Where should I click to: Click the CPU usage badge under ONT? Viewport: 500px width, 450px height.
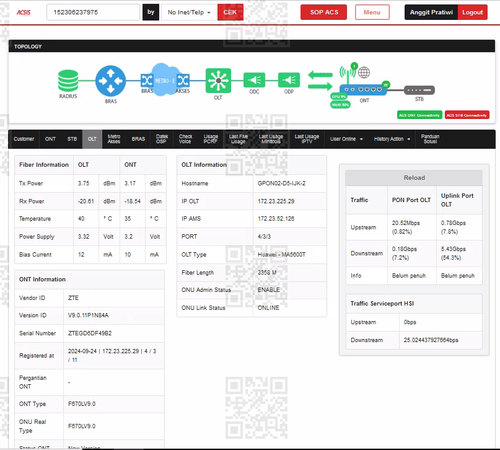click(x=339, y=96)
